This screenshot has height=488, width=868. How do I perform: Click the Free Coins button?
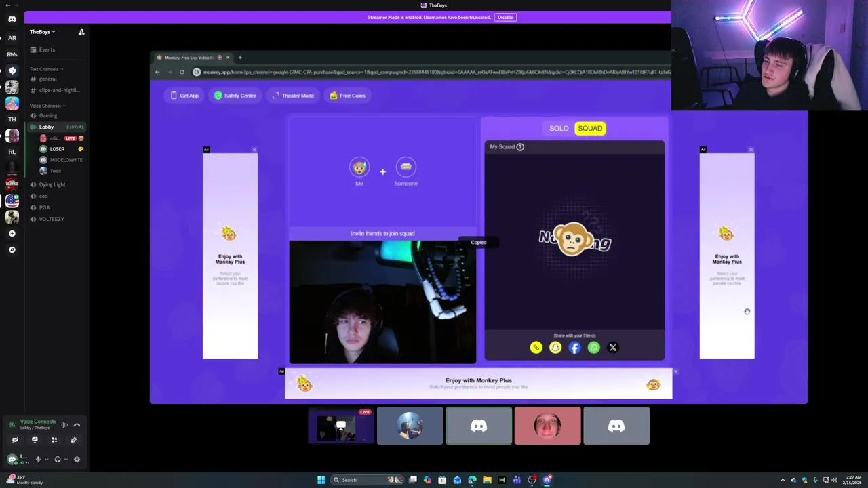(347, 96)
